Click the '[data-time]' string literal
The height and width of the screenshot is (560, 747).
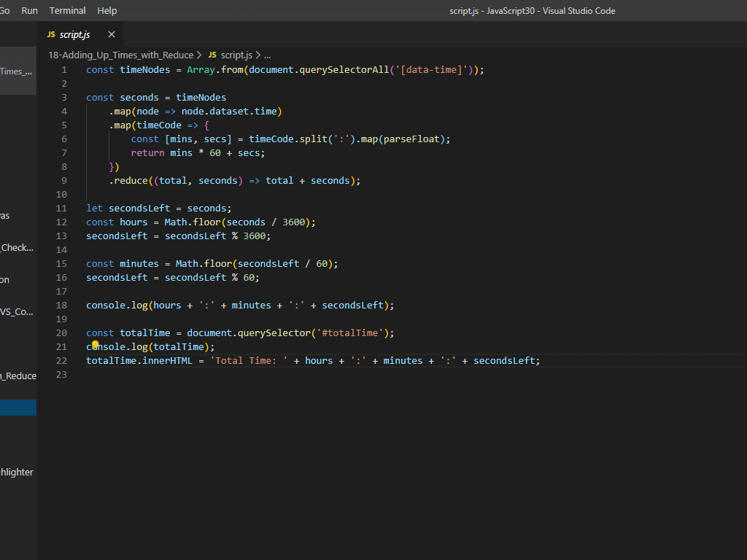[x=432, y=70]
